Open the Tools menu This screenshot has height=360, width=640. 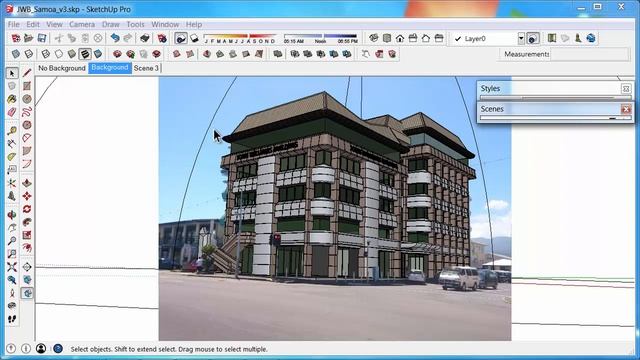(x=135, y=24)
